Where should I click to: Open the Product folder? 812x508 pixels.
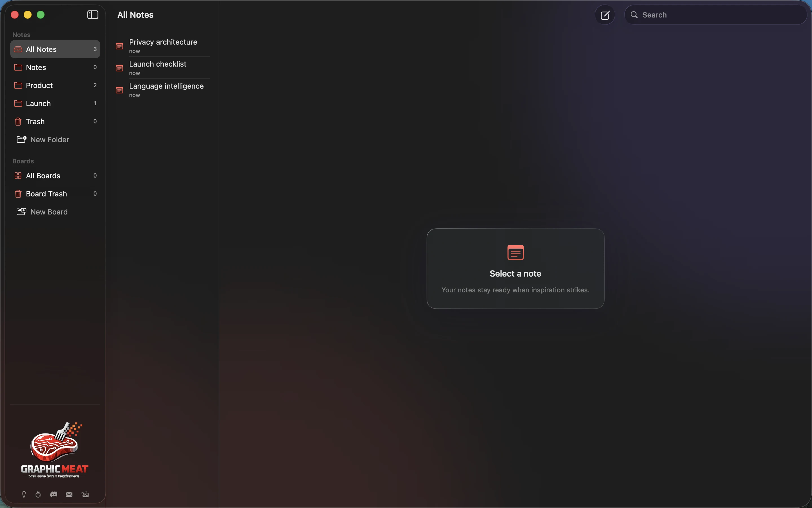[55, 85]
